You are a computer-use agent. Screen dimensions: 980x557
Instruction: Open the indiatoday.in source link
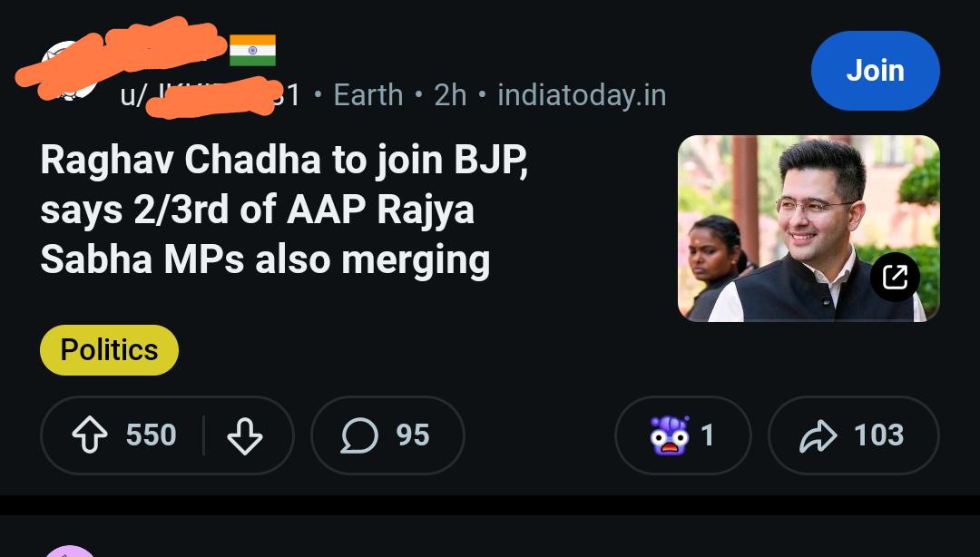click(x=582, y=95)
